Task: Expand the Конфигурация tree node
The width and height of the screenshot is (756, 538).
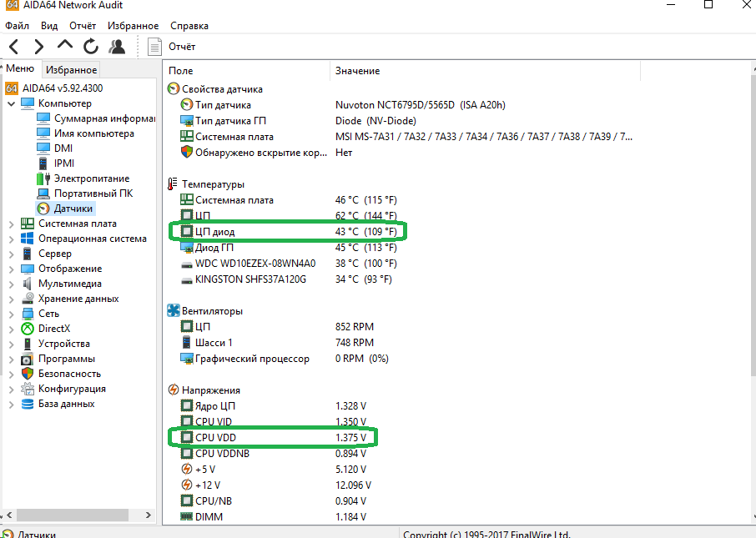Action: (x=11, y=390)
